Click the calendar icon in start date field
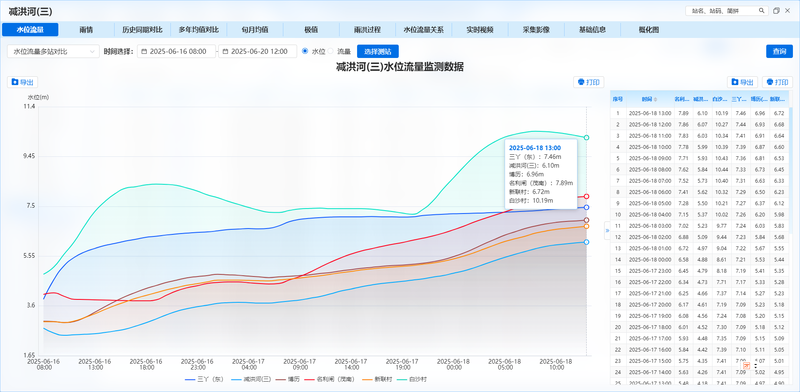The height and width of the screenshot is (392, 800). coord(144,52)
